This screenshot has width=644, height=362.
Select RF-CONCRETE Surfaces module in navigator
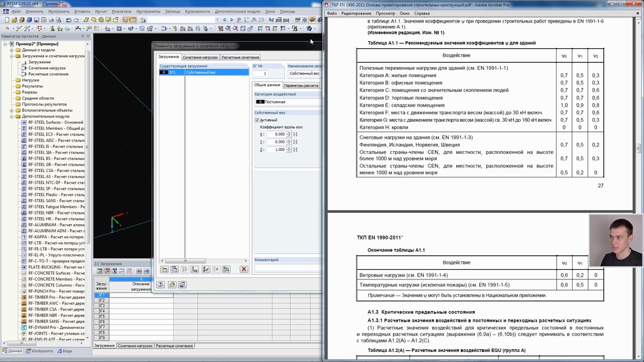click(56, 273)
